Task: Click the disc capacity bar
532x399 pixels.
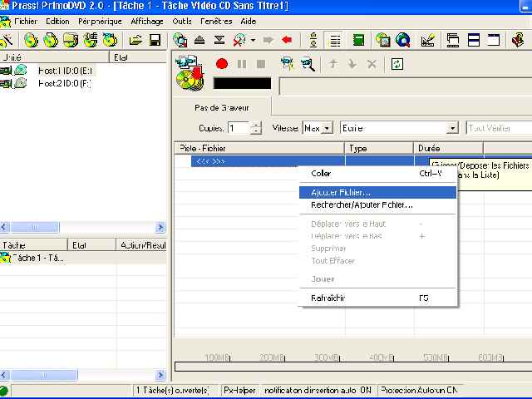Action: pyautogui.click(x=352, y=367)
